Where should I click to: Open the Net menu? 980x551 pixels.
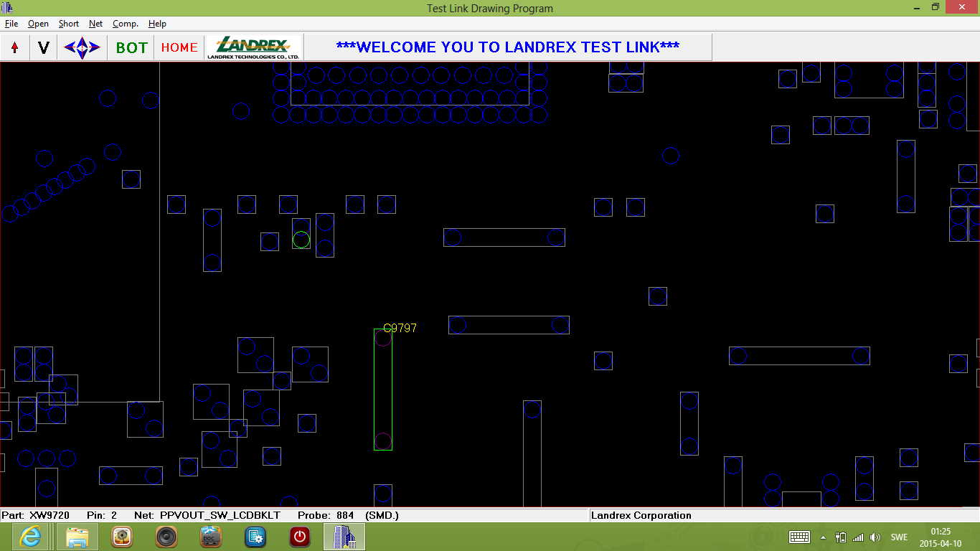tap(95, 24)
